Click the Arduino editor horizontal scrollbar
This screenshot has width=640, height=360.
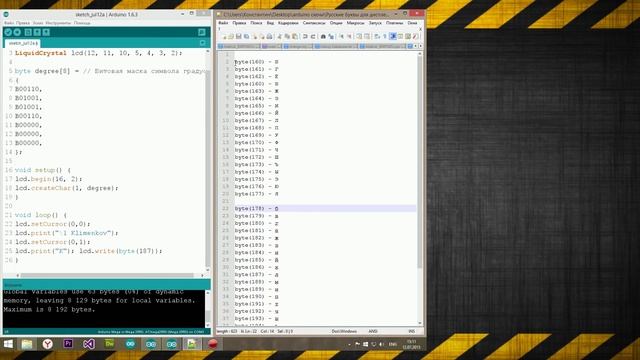[x=107, y=276]
